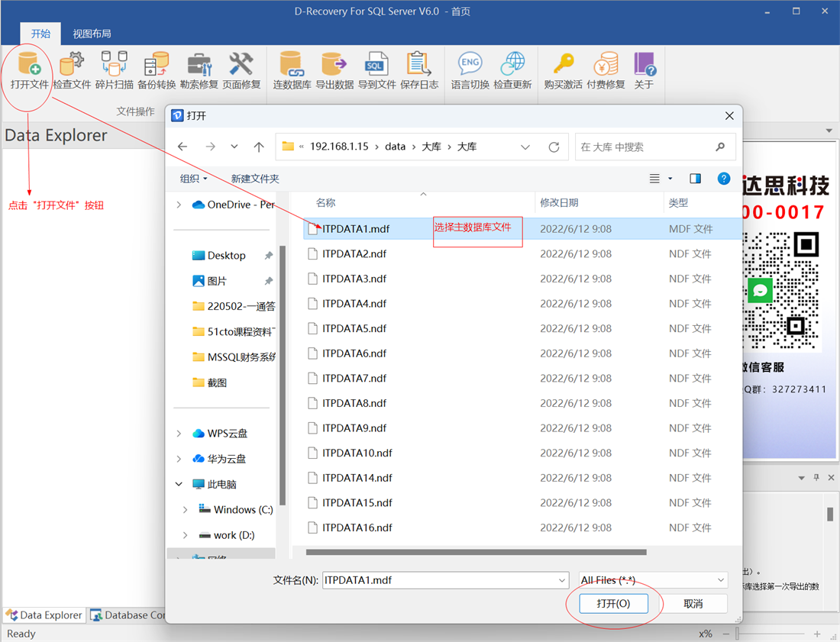
Task: Click the view layout list icon
Action: pos(654,179)
